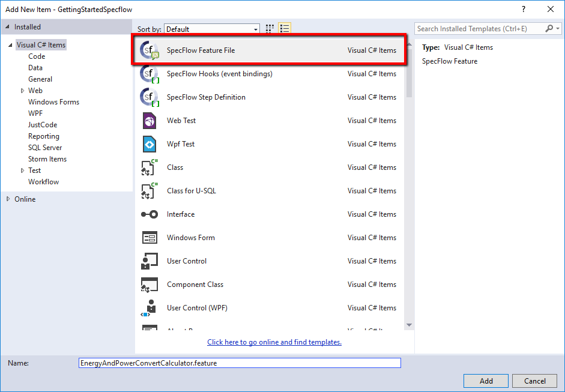Image resolution: width=565 pixels, height=392 pixels.
Task: Click inside the Name input field
Action: point(239,363)
